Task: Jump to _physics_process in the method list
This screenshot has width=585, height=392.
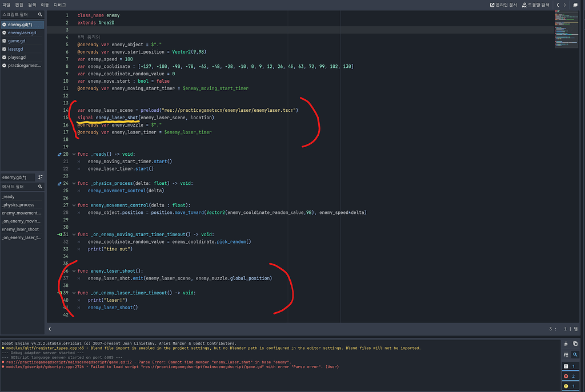Action: tap(22, 205)
